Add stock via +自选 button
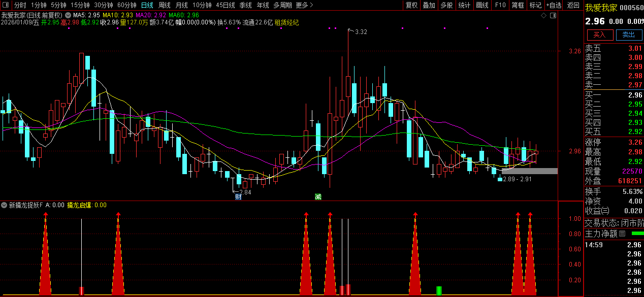 [554, 5]
